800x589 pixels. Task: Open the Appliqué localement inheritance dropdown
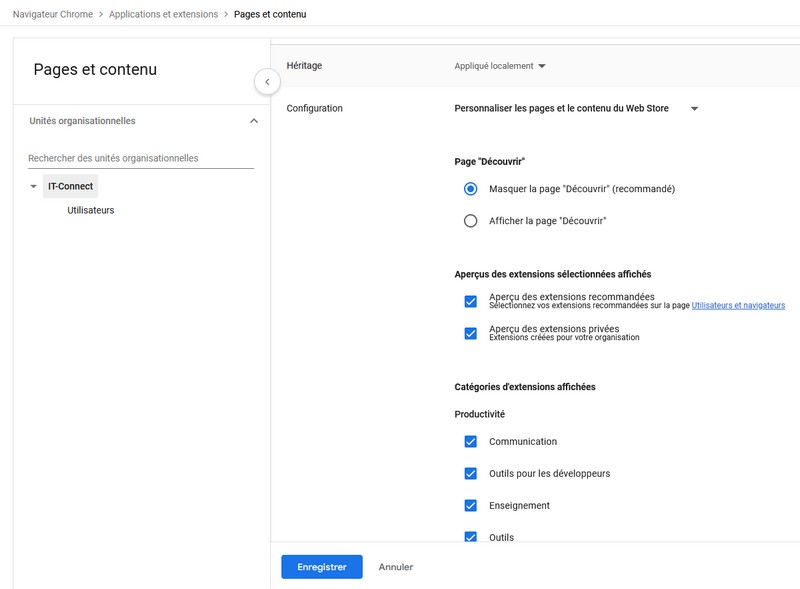pyautogui.click(x=500, y=66)
